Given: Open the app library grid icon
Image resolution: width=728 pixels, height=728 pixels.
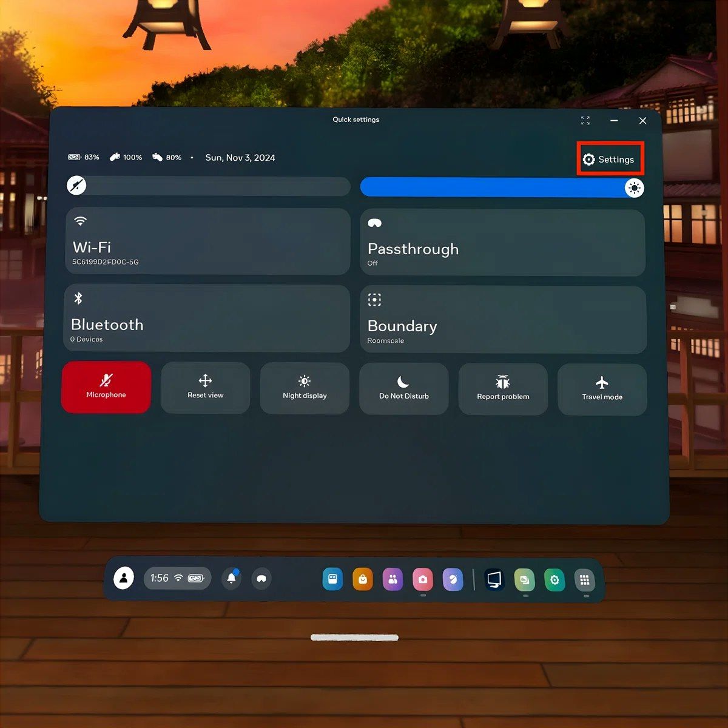Looking at the screenshot, I should (x=585, y=579).
